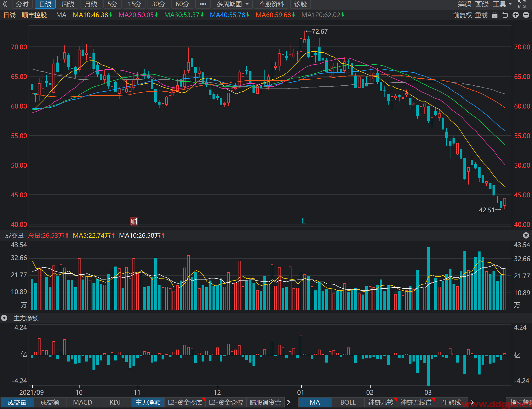Image resolution: width=532 pixels, height=409 pixels.
Task: Click the MA10 yellow indicator label
Action: click(x=92, y=15)
